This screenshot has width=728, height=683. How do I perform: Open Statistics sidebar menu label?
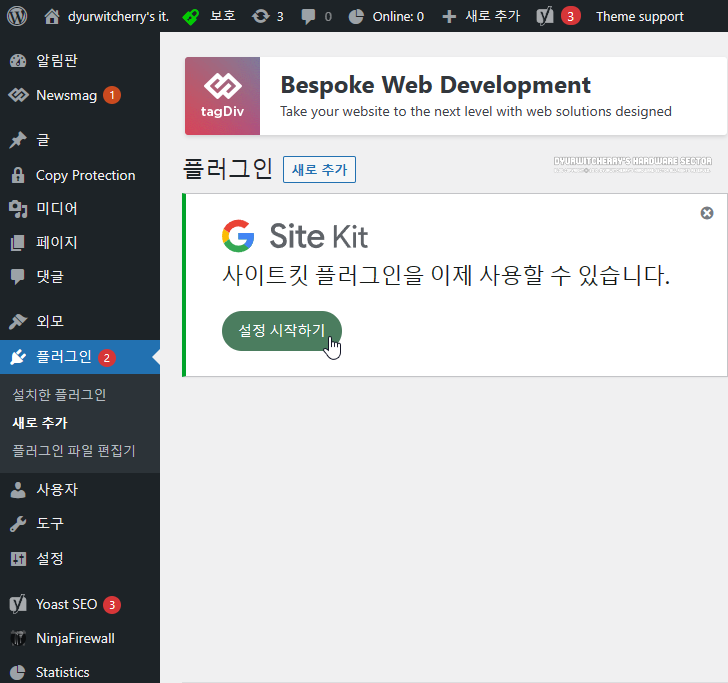point(63,672)
